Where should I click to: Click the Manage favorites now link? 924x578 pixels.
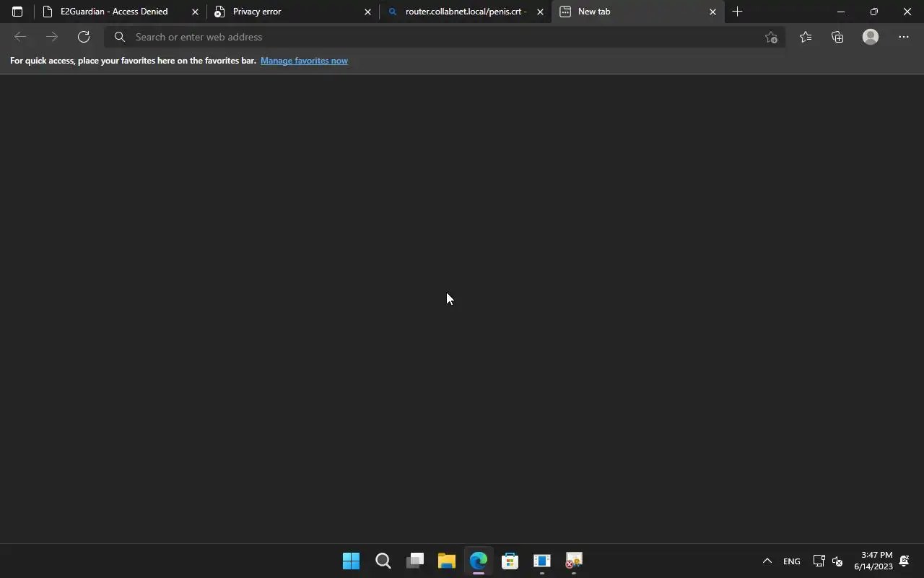coord(304,61)
